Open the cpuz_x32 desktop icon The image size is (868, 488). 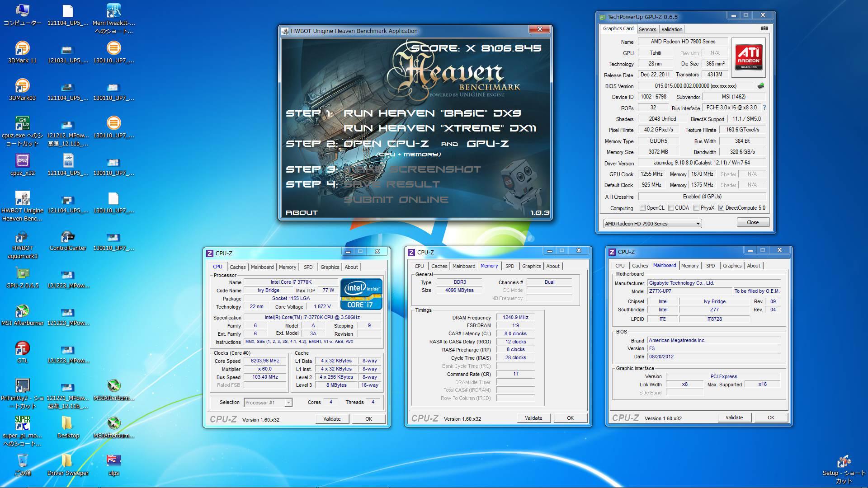point(22,164)
